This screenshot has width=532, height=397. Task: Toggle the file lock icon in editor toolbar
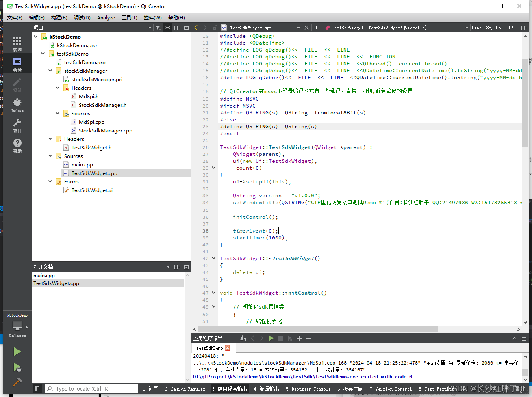pyautogui.click(x=215, y=28)
